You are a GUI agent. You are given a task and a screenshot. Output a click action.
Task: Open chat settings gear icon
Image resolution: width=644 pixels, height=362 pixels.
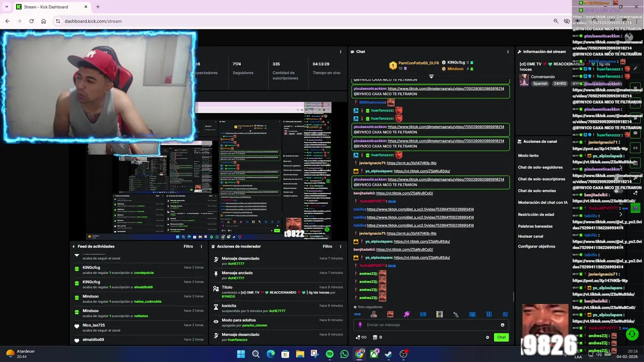[487, 337]
